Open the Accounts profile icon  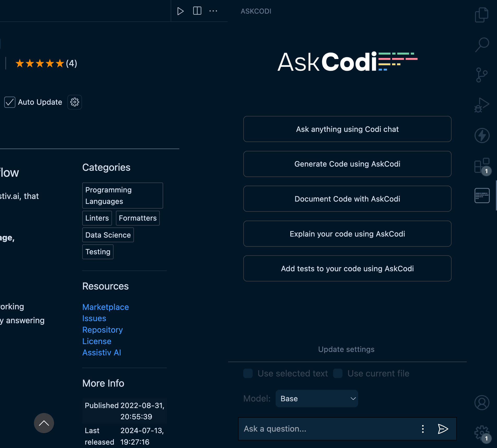tap(482, 403)
